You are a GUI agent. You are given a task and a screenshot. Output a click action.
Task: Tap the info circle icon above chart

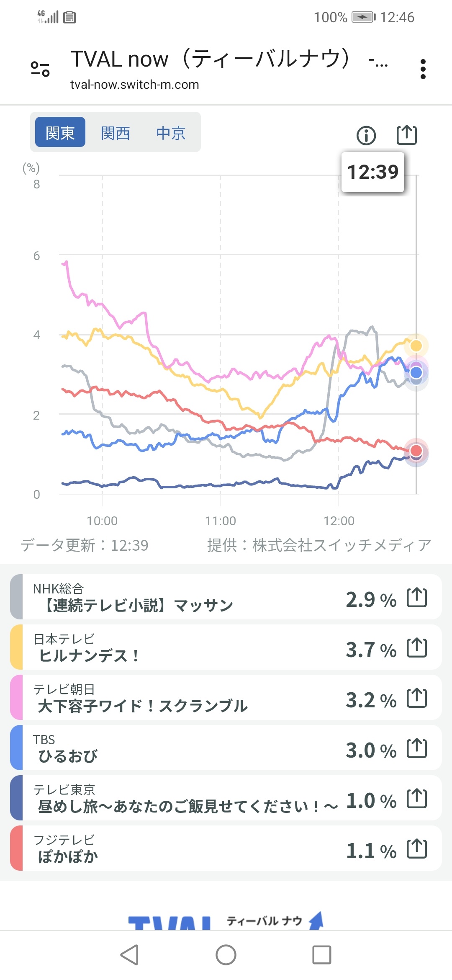click(x=366, y=135)
